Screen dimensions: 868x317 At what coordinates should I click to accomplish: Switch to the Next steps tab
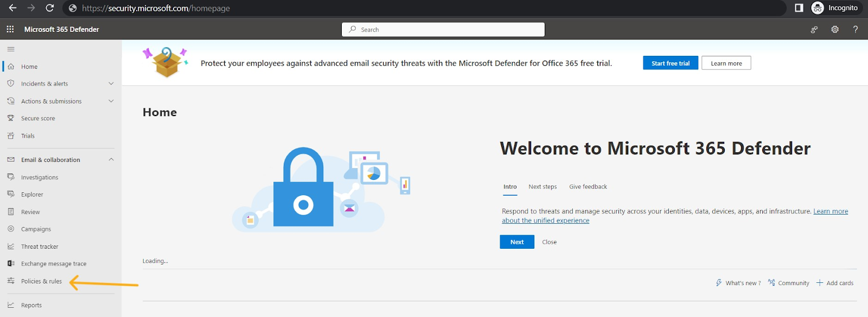click(x=542, y=187)
